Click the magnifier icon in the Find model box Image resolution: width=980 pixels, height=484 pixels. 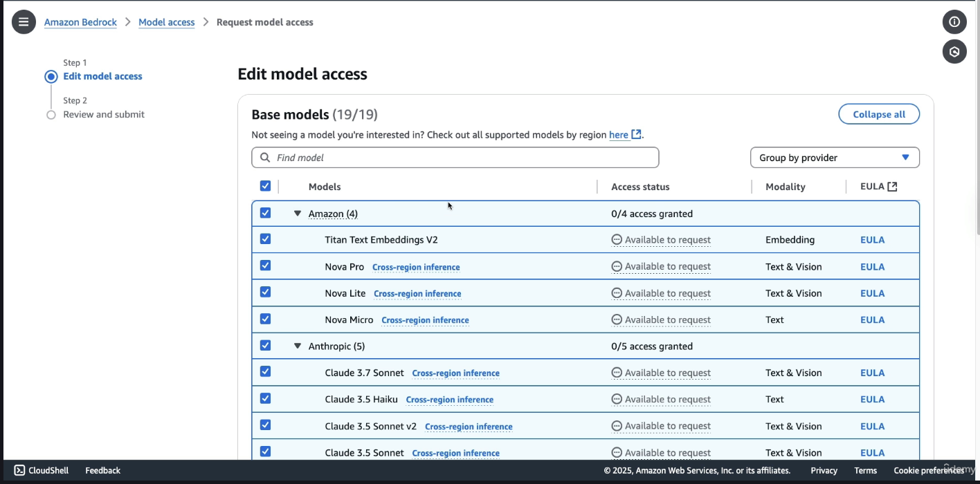pyautogui.click(x=265, y=158)
